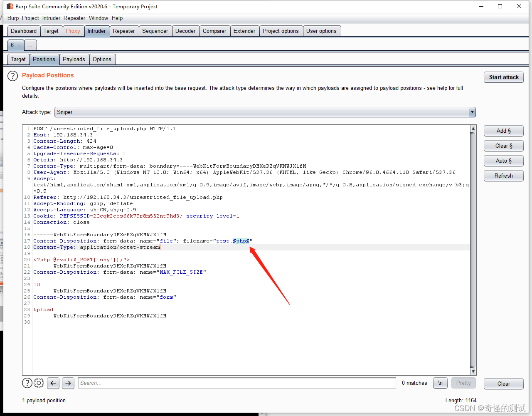The height and width of the screenshot is (416, 532).
Task: Expand the Attack type Sniper dropdown
Action: pos(472,112)
